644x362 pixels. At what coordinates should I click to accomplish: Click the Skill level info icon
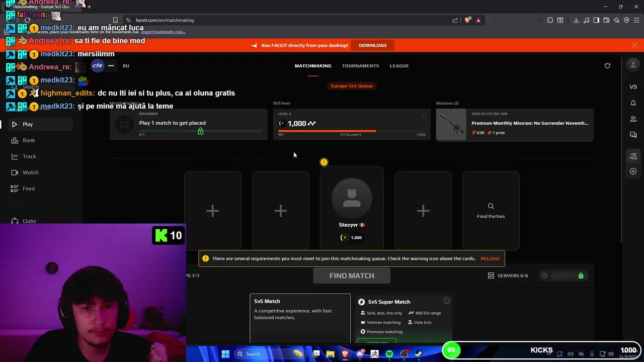pyautogui.click(x=424, y=116)
